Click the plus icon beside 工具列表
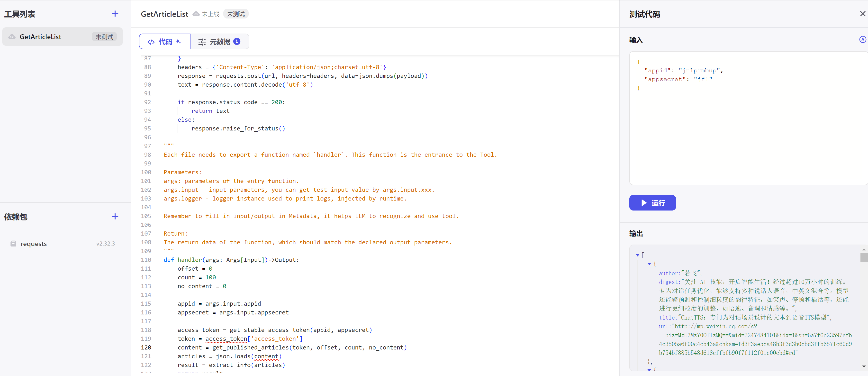Viewport: 868px width, 376px height. coord(115,14)
